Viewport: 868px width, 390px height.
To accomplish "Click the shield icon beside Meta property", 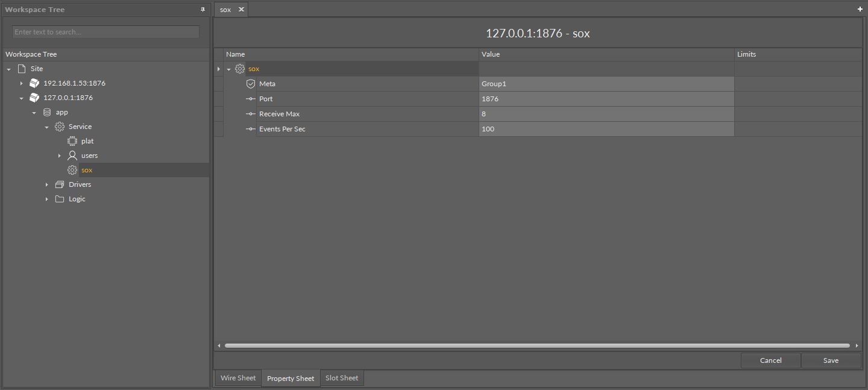I will coord(251,84).
